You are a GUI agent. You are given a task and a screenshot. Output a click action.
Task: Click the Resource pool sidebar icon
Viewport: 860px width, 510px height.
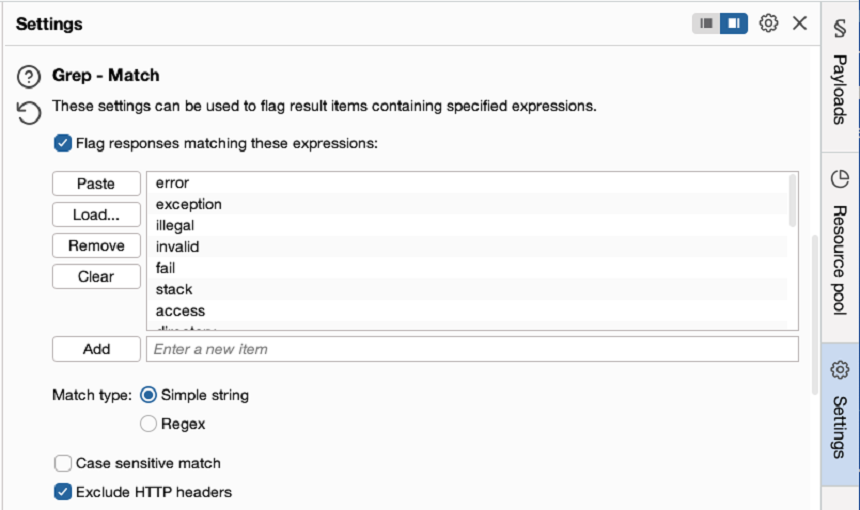point(840,180)
